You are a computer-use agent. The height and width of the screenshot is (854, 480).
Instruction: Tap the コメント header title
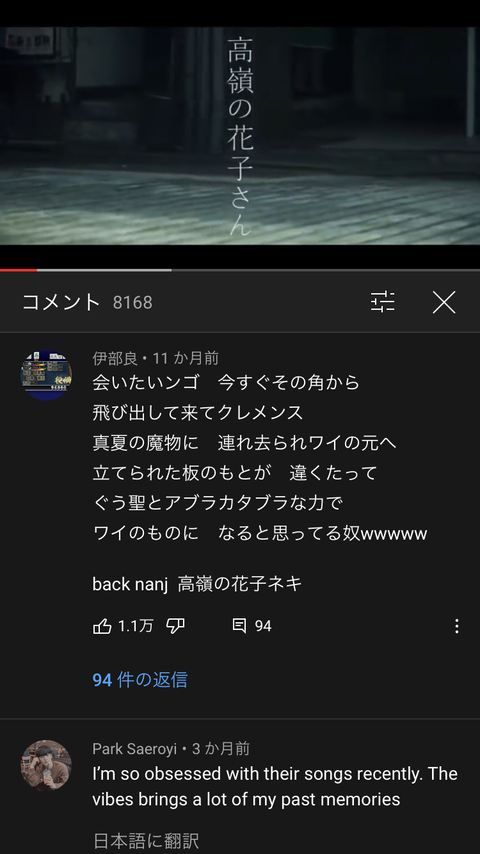61,302
